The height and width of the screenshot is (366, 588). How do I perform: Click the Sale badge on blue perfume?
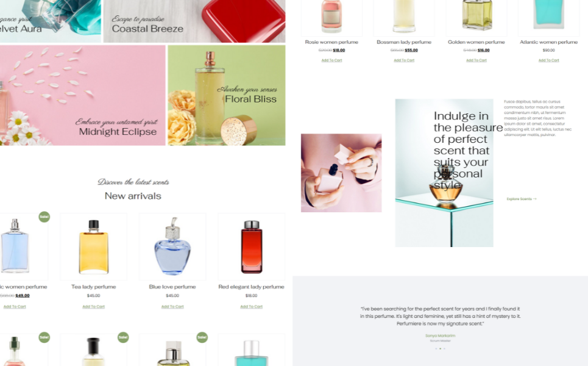(44, 217)
